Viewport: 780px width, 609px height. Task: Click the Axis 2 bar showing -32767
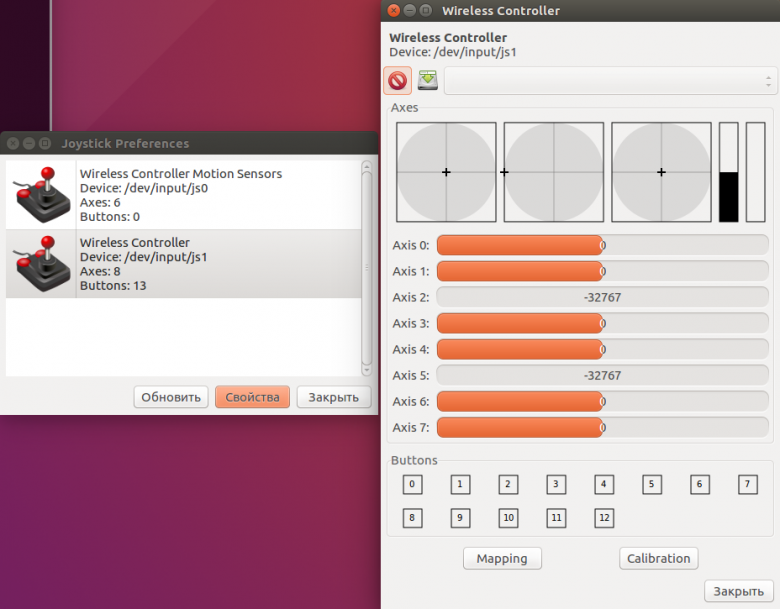pyautogui.click(x=602, y=297)
